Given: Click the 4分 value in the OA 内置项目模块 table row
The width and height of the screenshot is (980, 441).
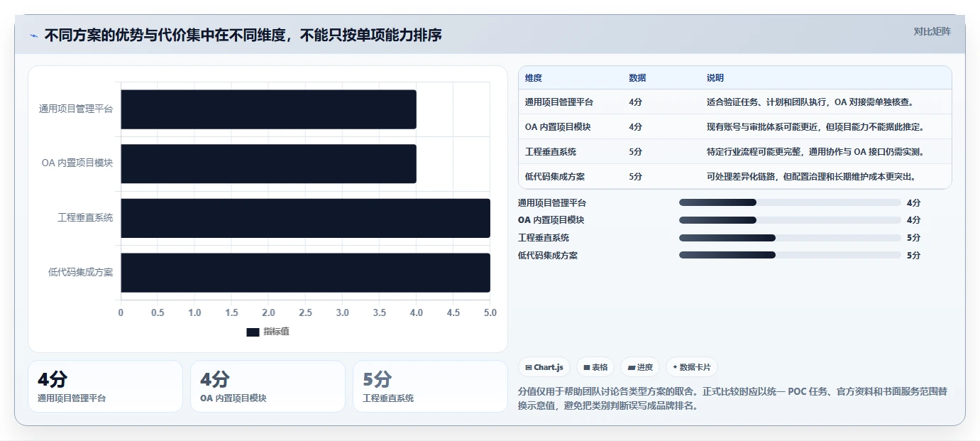Looking at the screenshot, I should point(636,127).
